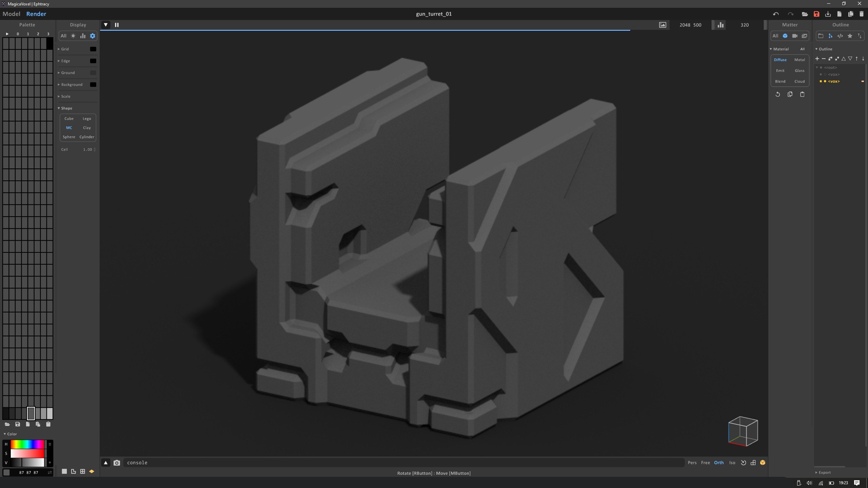Open the palette file with the folder icon
The height and width of the screenshot is (488, 868).
coord(7,424)
